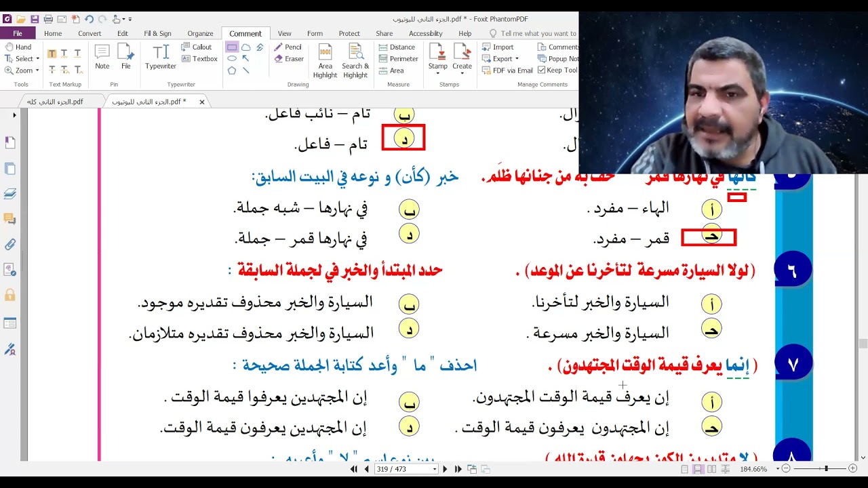Click Tell me what you want search field
The image size is (868, 488).
tap(532, 33)
